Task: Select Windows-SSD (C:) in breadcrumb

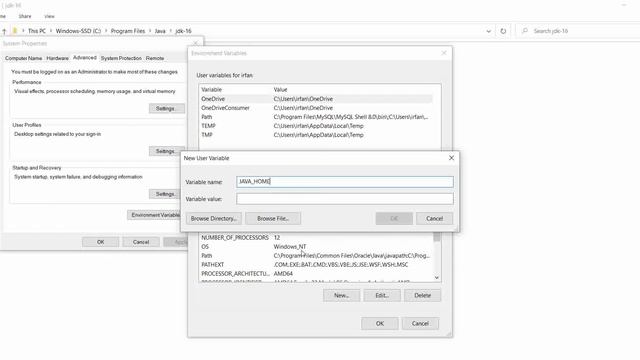Action: [78, 31]
